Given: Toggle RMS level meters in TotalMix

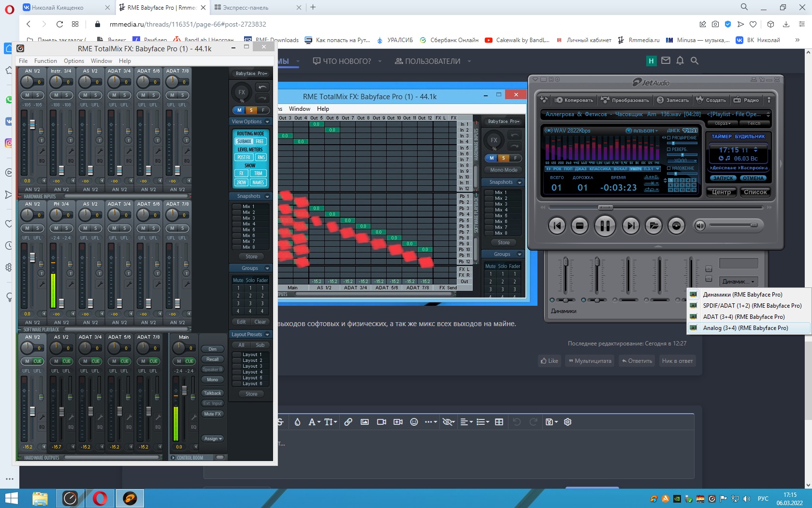Looking at the screenshot, I should [x=261, y=157].
